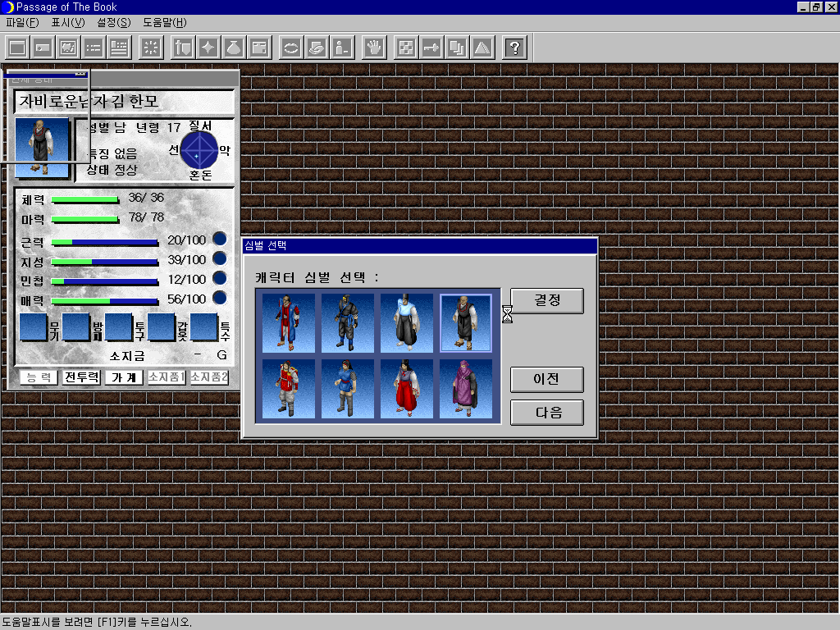
Task: Click the 상태 정상 status text
Action: click(x=112, y=170)
